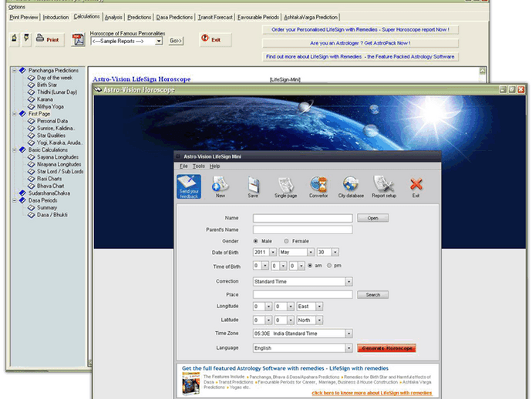Open the City database icon
This screenshot has height=399, width=532.
tap(351, 186)
